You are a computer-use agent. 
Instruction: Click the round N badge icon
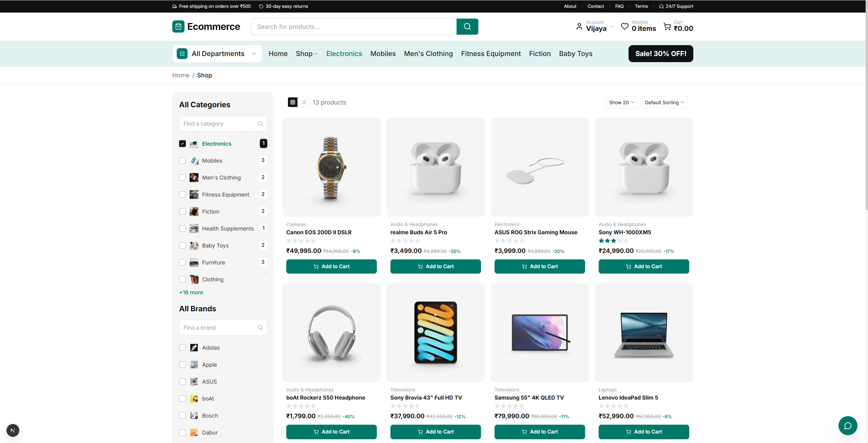click(13, 430)
